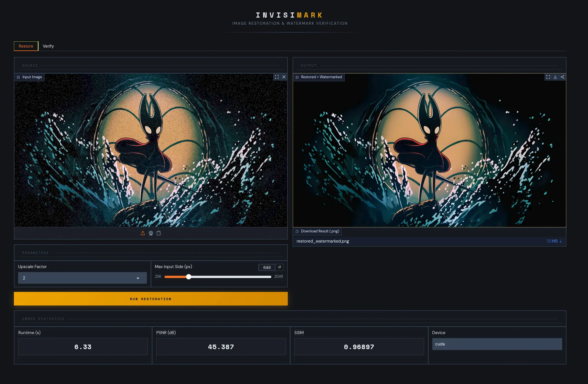
Task: Click the Download Result (.png) file icon
Action: coord(297,231)
